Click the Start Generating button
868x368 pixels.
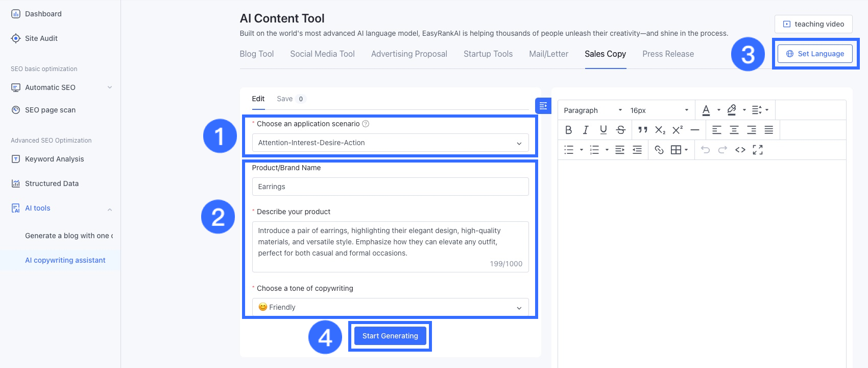tap(390, 336)
